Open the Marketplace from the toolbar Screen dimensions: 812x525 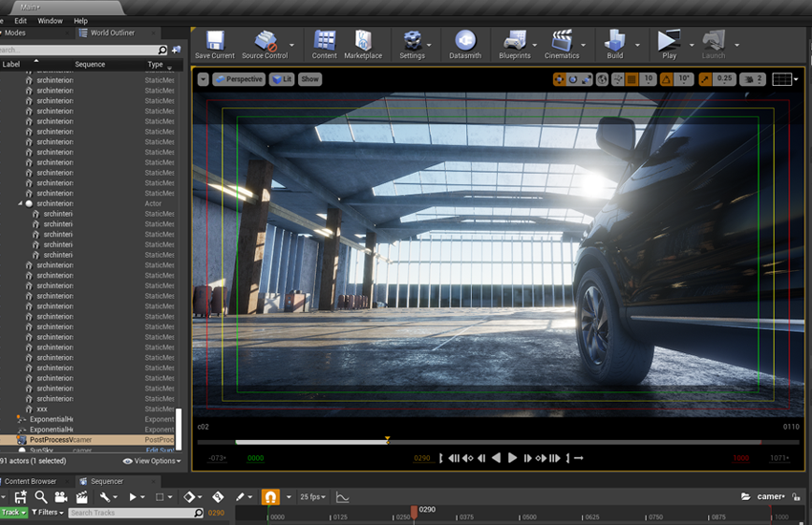click(x=363, y=45)
